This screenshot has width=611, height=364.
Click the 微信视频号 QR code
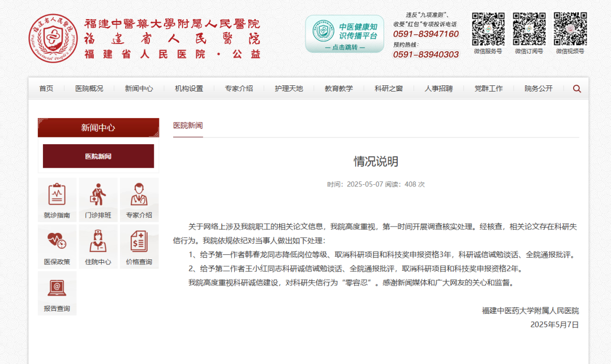570,29
